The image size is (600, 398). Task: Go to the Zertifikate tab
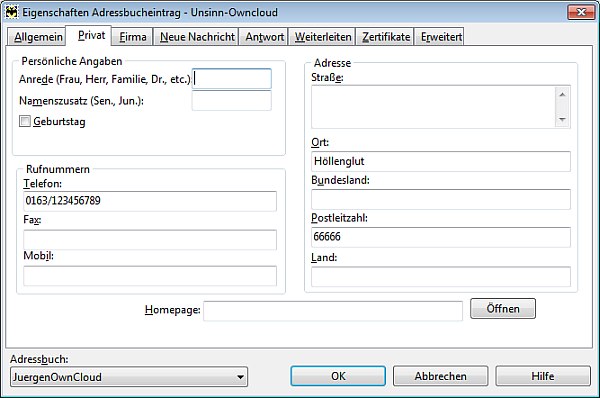click(x=386, y=37)
